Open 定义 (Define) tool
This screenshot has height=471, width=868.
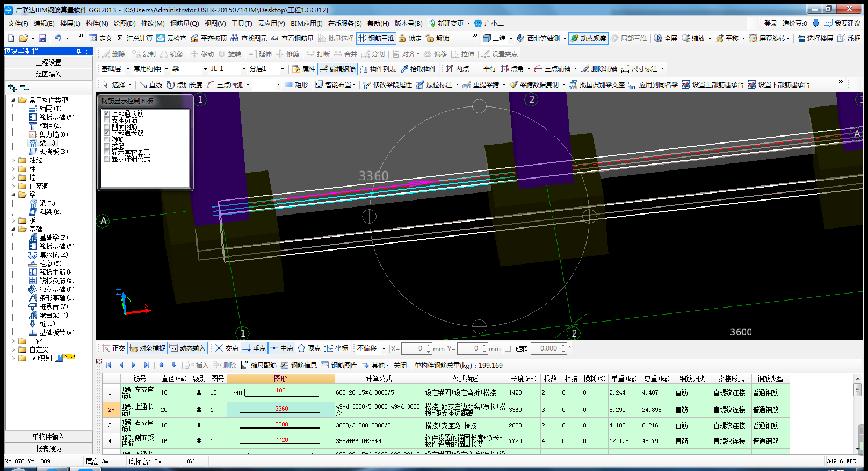pyautogui.click(x=100, y=38)
